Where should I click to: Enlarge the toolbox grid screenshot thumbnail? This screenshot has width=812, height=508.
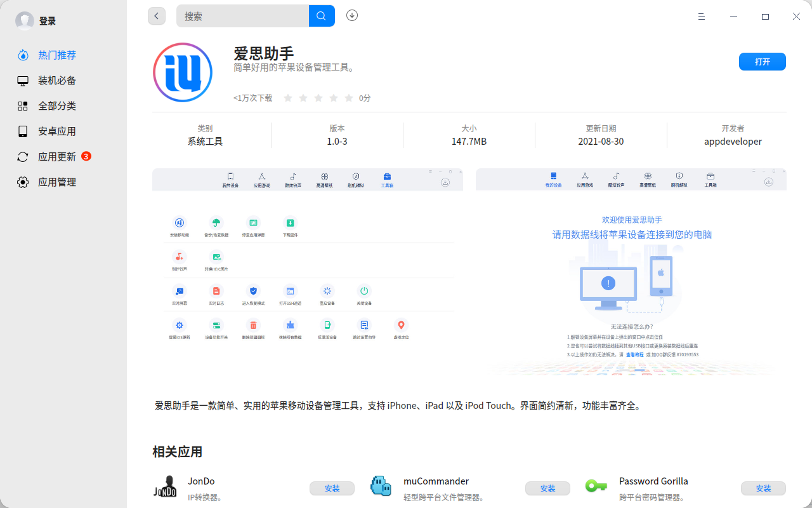[x=308, y=272]
